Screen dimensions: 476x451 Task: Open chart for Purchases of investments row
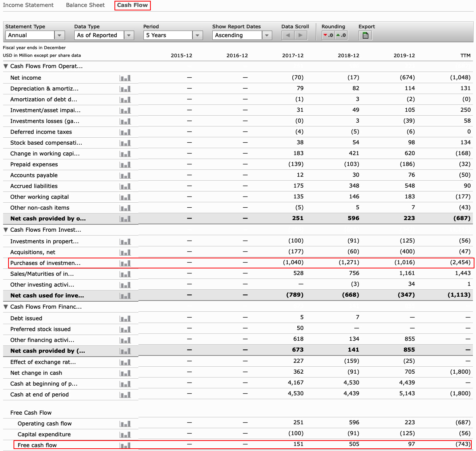point(125,263)
